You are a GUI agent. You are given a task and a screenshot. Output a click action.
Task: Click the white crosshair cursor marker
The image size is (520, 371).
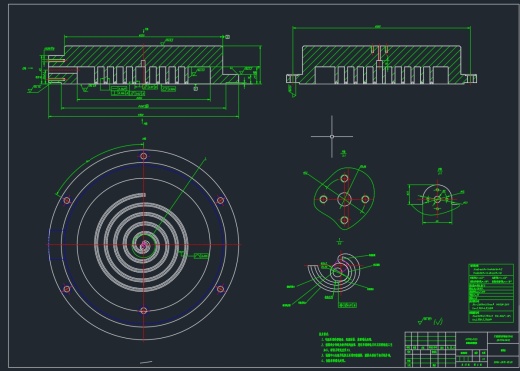pyautogui.click(x=332, y=136)
